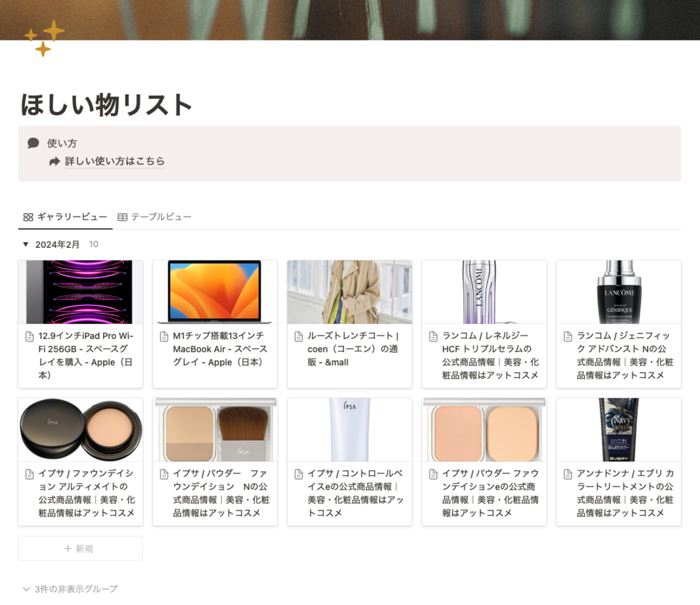Expand the 3件の非表示グループ section

tap(70, 589)
